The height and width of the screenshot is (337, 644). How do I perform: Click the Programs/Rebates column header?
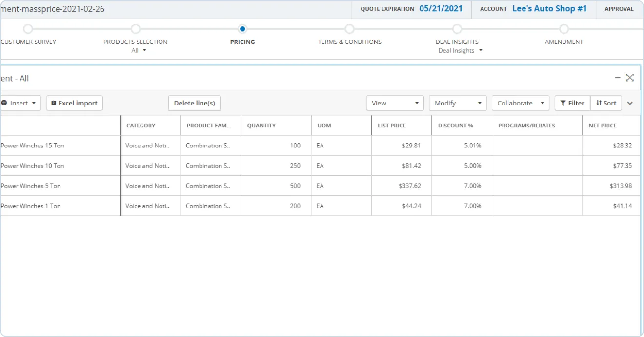point(537,126)
